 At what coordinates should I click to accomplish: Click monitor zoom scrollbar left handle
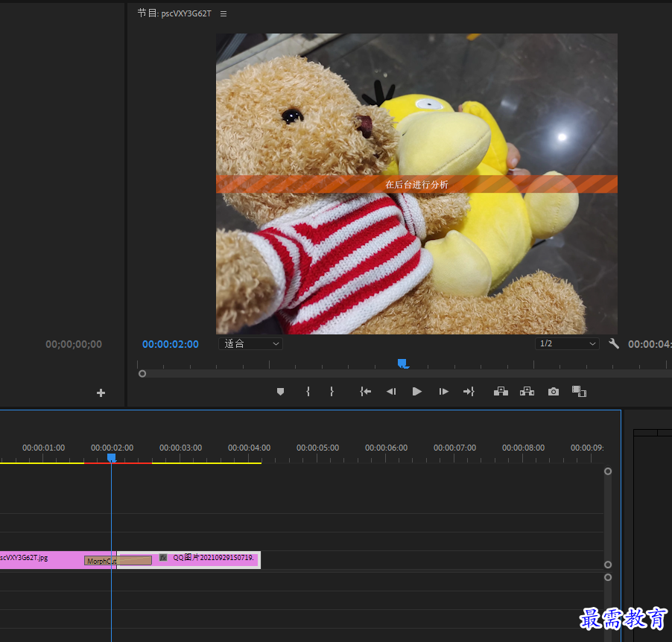pyautogui.click(x=142, y=374)
